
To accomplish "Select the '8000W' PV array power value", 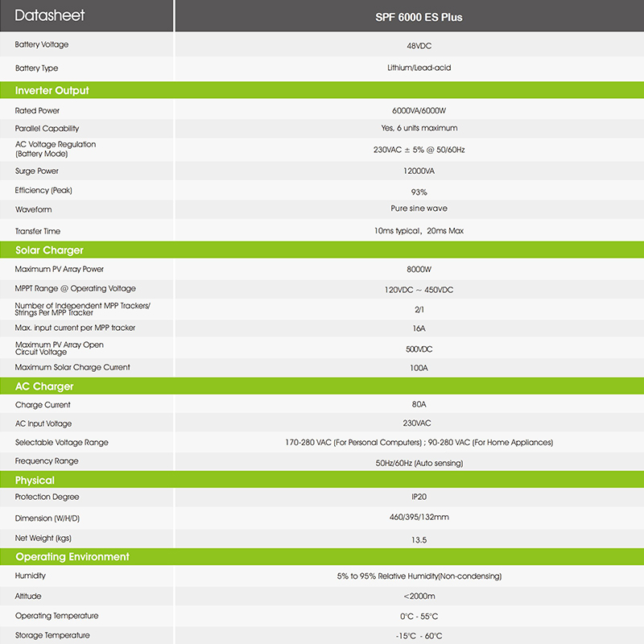I will (x=419, y=270).
